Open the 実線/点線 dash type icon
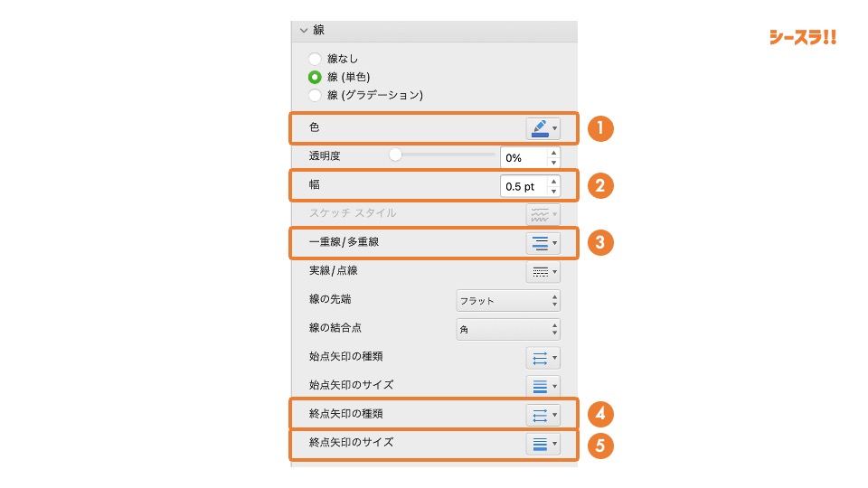 click(x=542, y=272)
